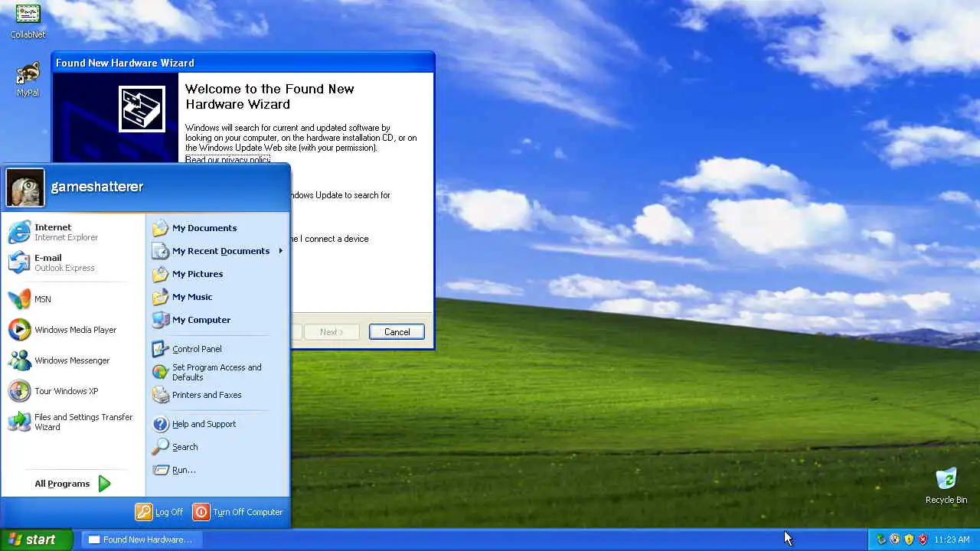Launch Windows Media Player

[x=73, y=330]
